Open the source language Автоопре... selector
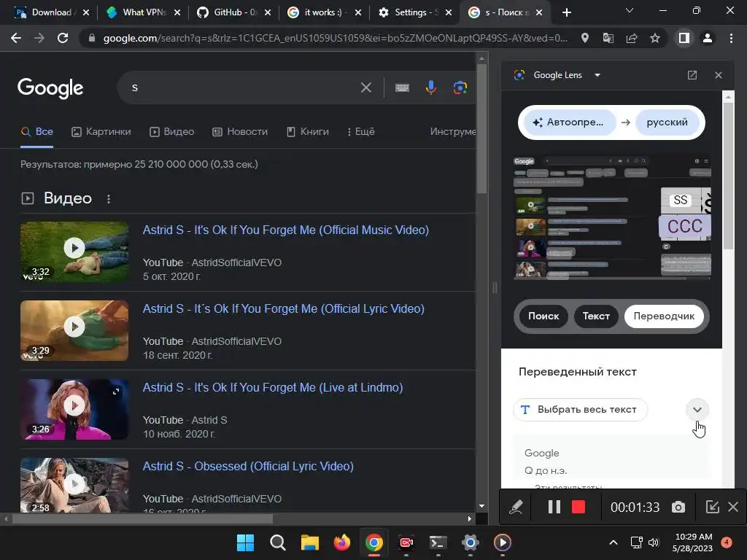Image resolution: width=747 pixels, height=560 pixels. [569, 122]
